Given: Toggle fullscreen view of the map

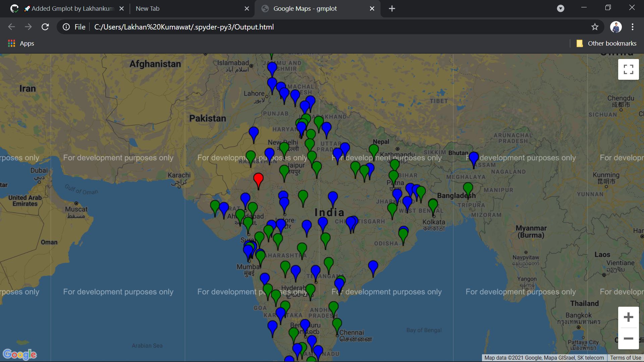Looking at the screenshot, I should click(x=628, y=69).
